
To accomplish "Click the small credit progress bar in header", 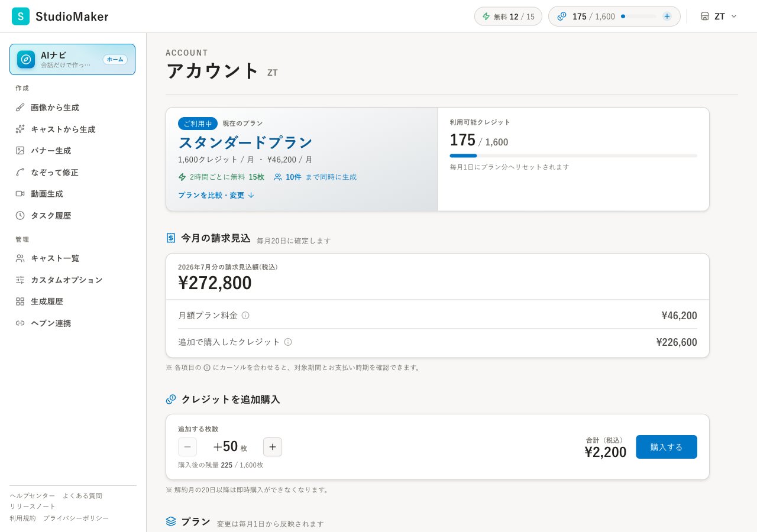I will [x=638, y=17].
